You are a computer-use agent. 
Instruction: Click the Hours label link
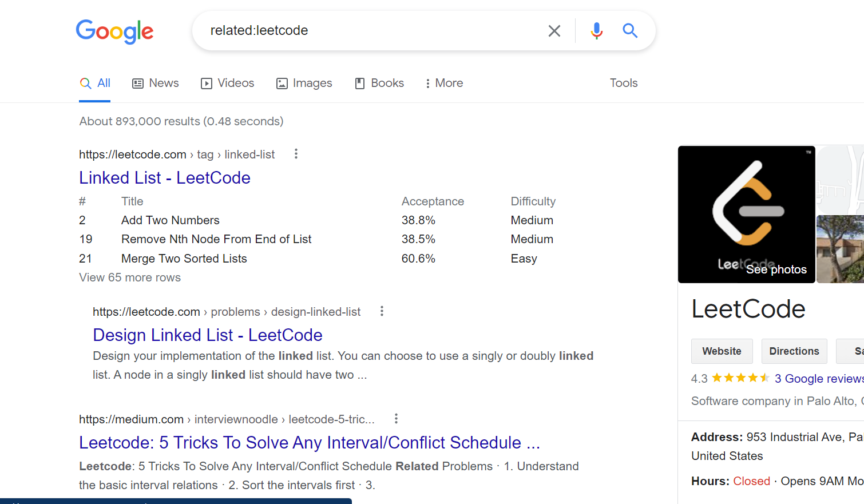tap(710, 481)
